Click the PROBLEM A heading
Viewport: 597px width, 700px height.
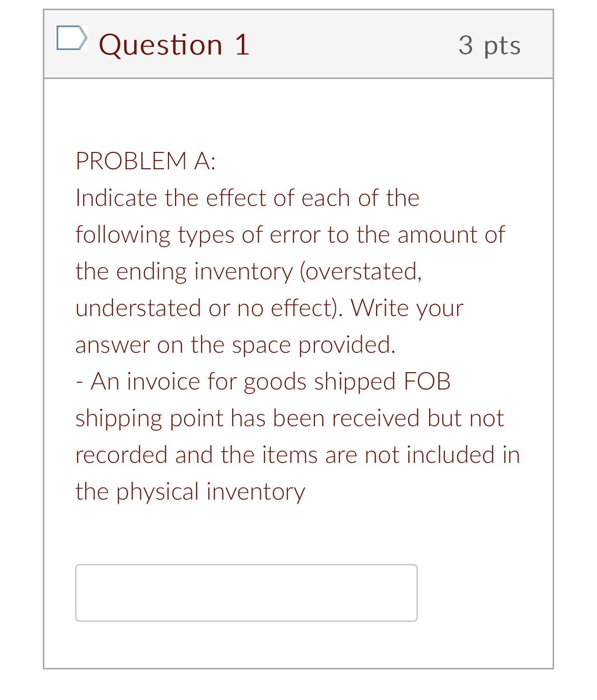(145, 161)
